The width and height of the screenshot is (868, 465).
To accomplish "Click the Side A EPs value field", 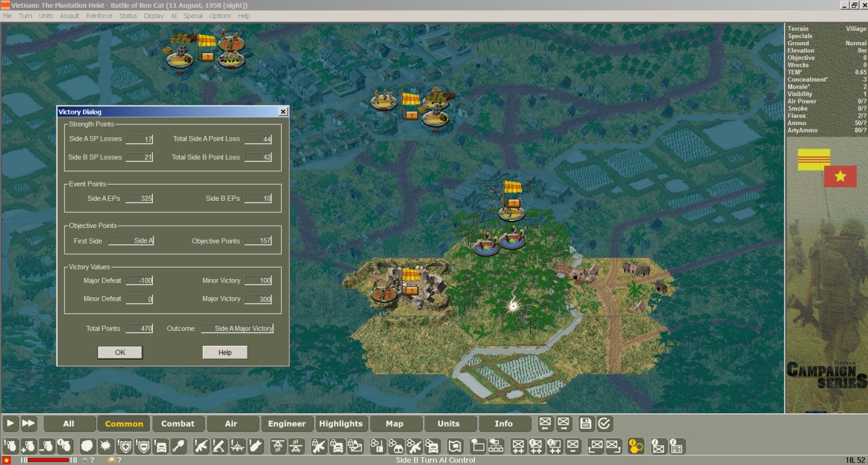I will click(139, 199).
